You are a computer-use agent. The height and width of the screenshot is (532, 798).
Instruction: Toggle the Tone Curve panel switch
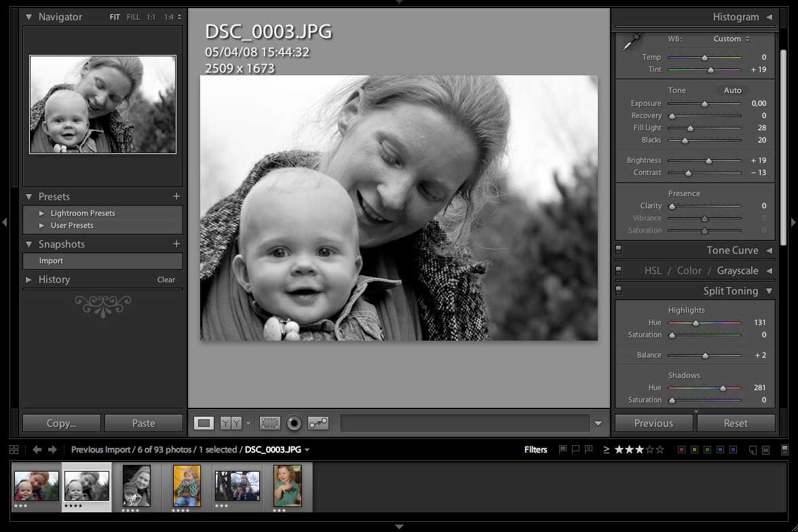pyautogui.click(x=618, y=250)
